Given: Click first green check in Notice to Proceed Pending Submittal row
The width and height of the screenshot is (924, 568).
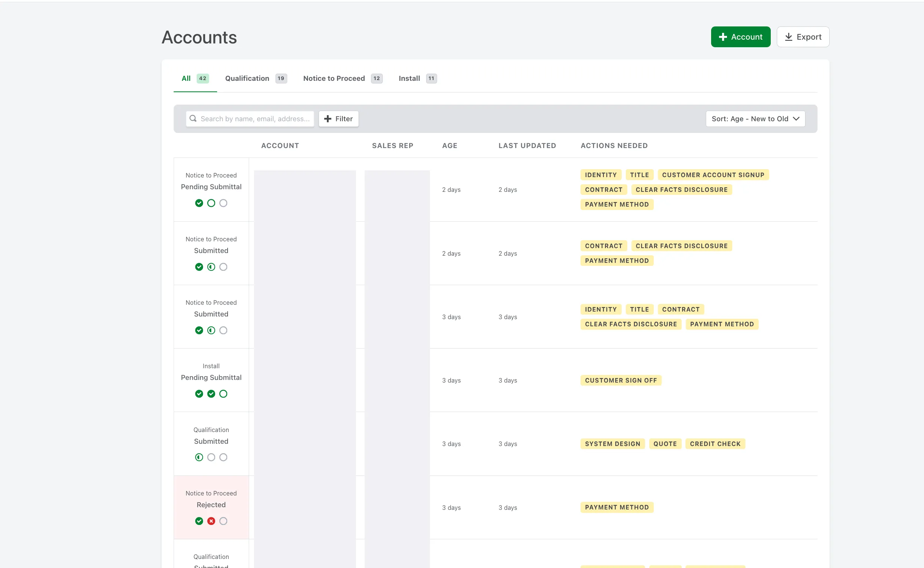Looking at the screenshot, I should (x=199, y=203).
